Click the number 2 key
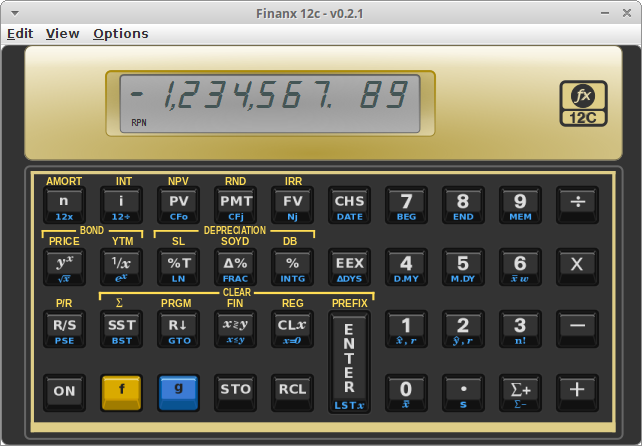Viewport: 642px width, 446px height. (463, 329)
